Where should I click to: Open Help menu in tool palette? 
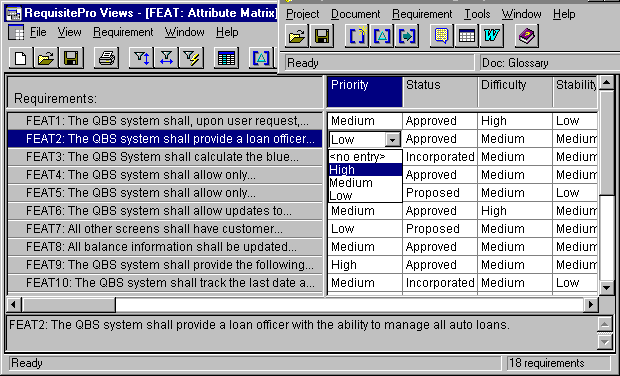[x=564, y=14]
